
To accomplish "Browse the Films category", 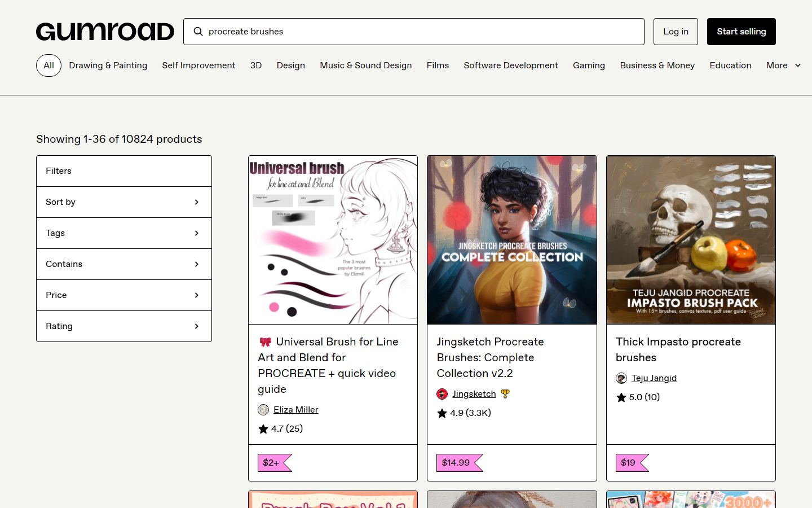I will pos(438,65).
